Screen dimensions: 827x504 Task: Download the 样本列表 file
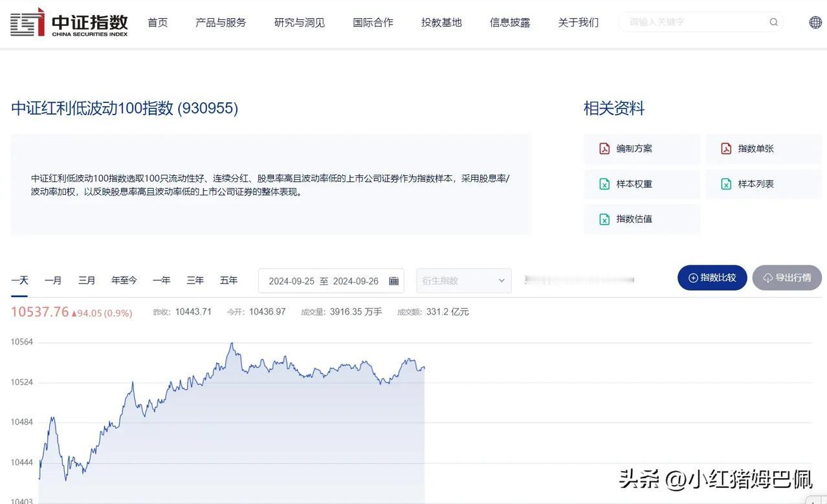pyautogui.click(x=764, y=184)
